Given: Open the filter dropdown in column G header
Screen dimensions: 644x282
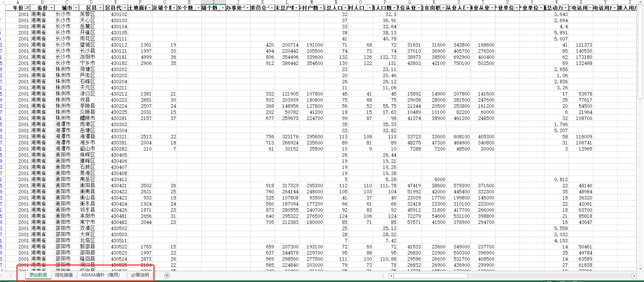Looking at the screenshot, I should [174, 8].
